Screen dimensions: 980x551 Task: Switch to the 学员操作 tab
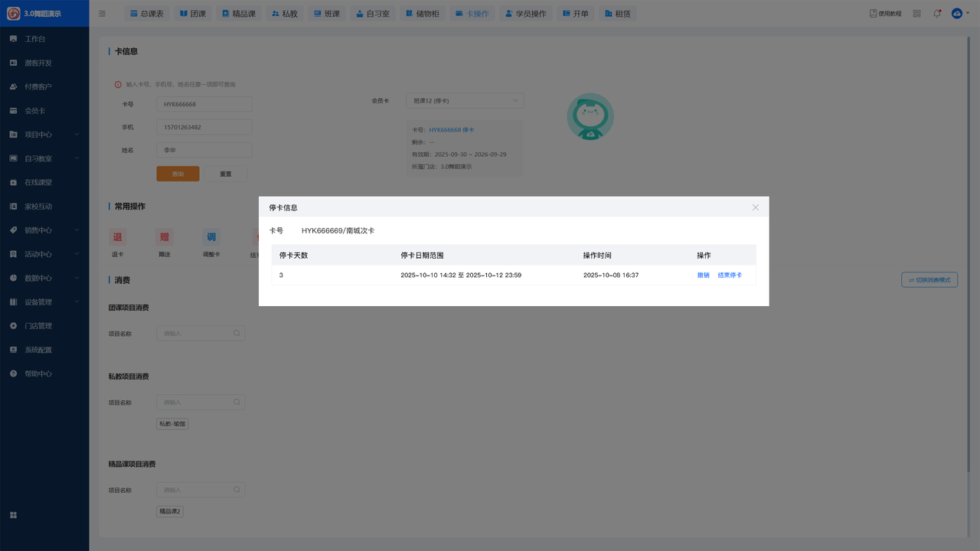point(525,14)
